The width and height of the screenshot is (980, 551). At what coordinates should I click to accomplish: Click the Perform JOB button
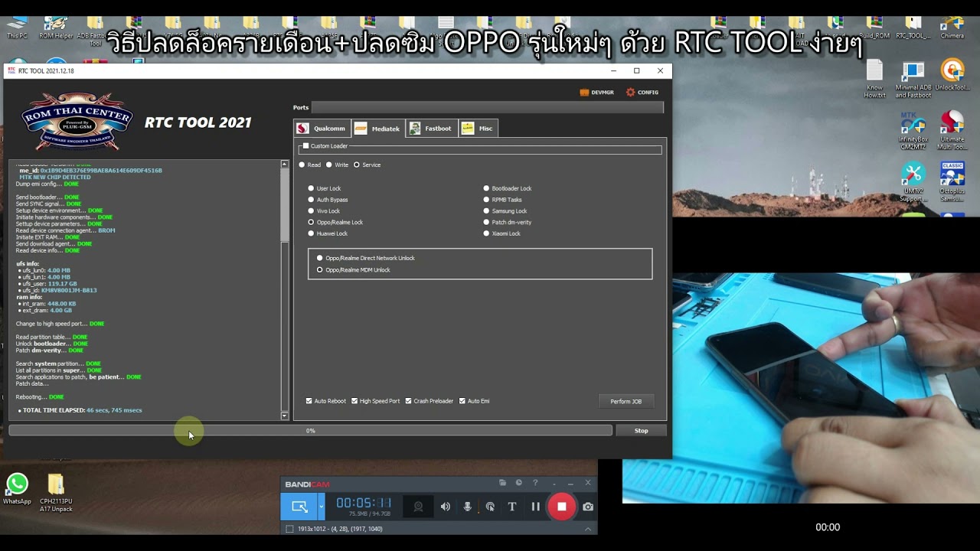tap(626, 401)
